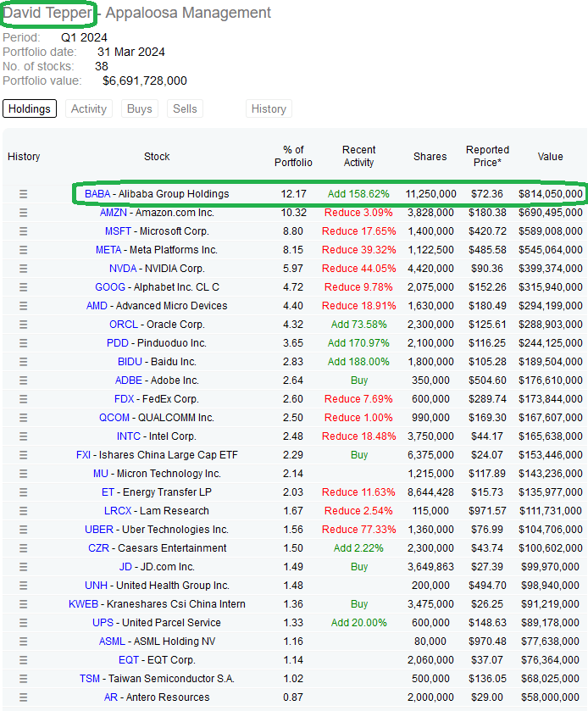Click the META stock ticker link
Viewport: 588px width, 711px height.
point(108,250)
